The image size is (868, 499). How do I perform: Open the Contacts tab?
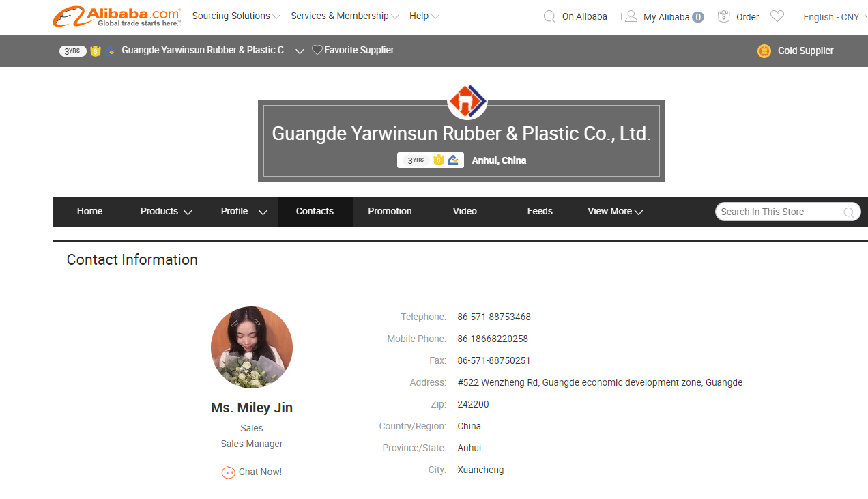pyautogui.click(x=315, y=211)
